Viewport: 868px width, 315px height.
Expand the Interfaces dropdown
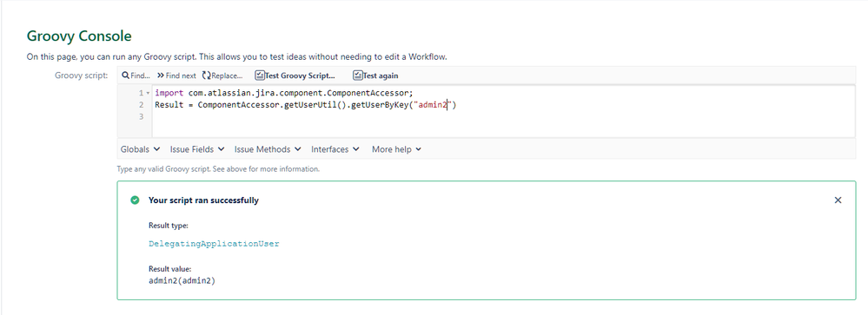click(335, 149)
